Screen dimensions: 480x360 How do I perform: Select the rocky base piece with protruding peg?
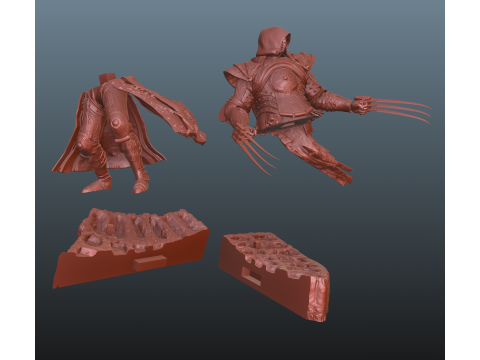click(x=131, y=247)
